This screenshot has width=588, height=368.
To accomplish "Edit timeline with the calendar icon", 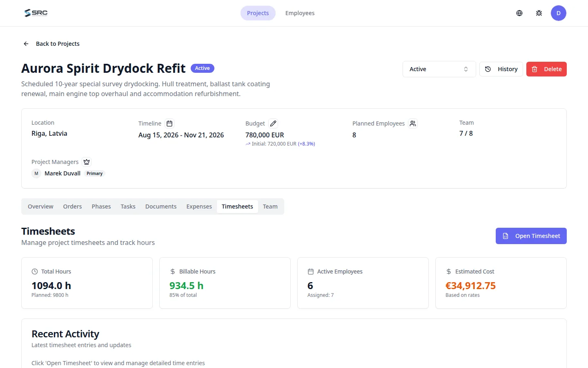I will click(x=169, y=123).
